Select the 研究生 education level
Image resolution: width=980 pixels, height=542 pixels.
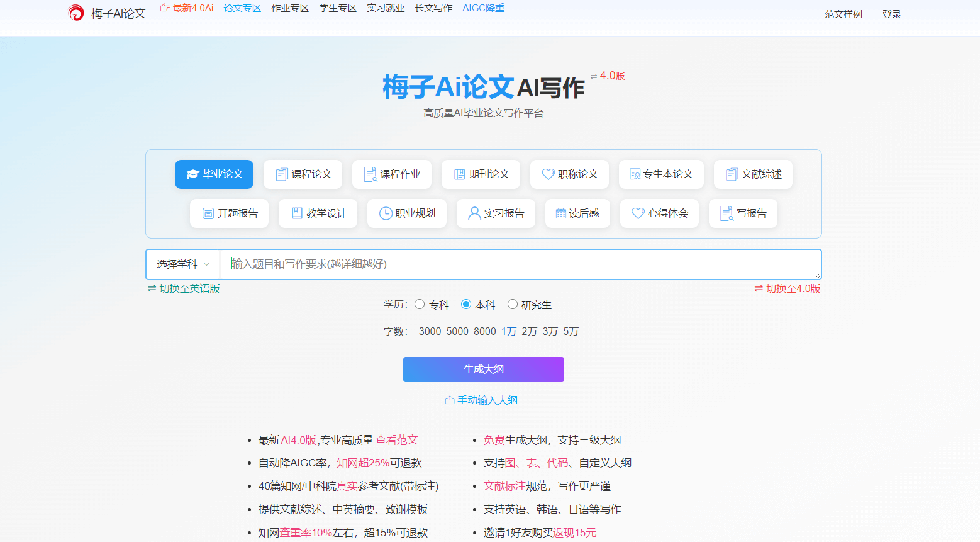click(513, 304)
